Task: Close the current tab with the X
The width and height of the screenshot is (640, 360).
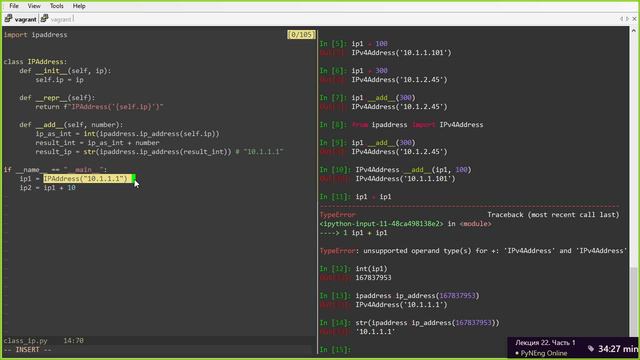Action: pyautogui.click(x=634, y=19)
